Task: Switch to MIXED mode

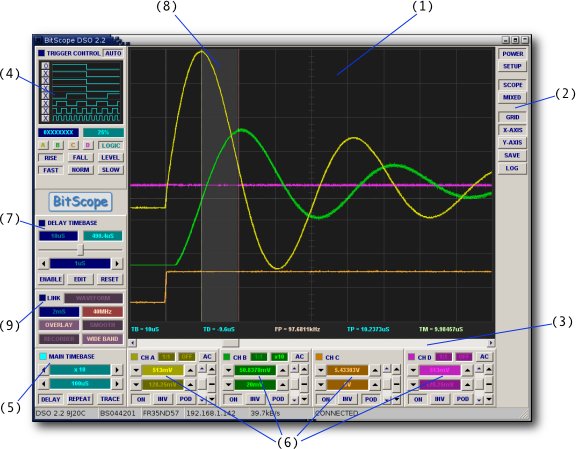Action: [512, 97]
